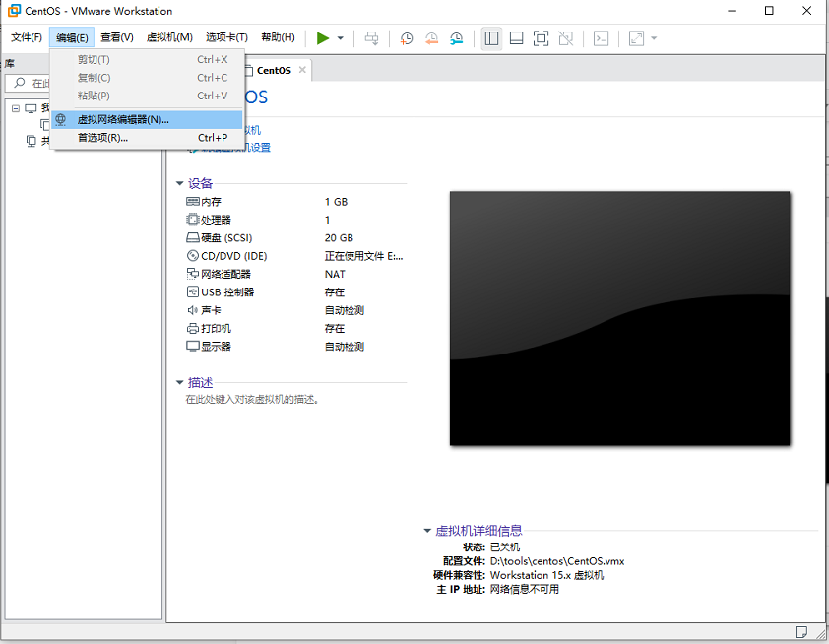Open the 文件(F) menu
Image resolution: width=829 pixels, height=644 pixels.
tap(27, 37)
